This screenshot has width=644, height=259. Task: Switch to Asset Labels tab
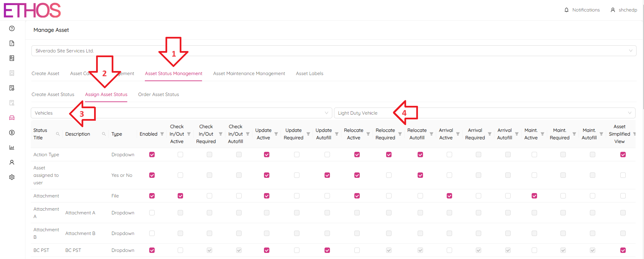click(310, 73)
